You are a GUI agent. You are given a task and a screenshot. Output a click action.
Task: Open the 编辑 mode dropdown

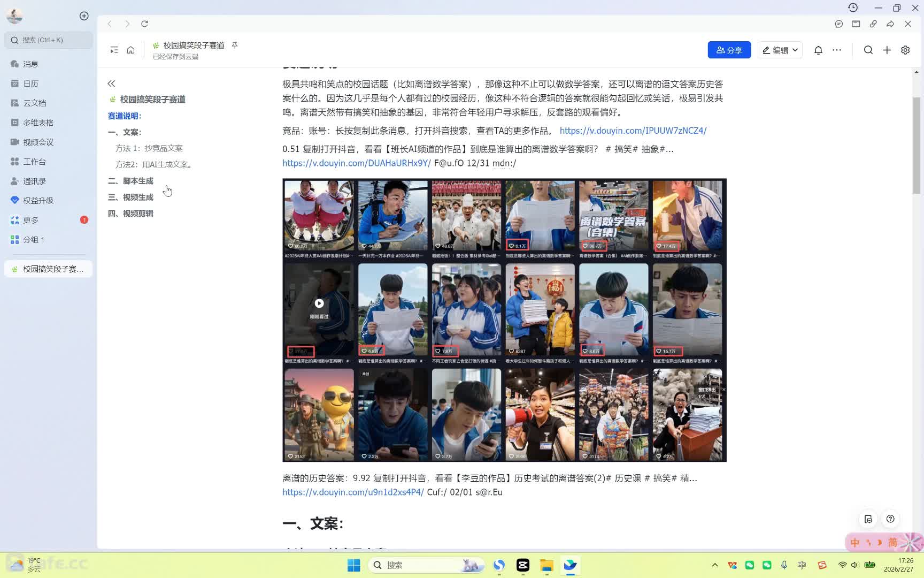point(780,50)
